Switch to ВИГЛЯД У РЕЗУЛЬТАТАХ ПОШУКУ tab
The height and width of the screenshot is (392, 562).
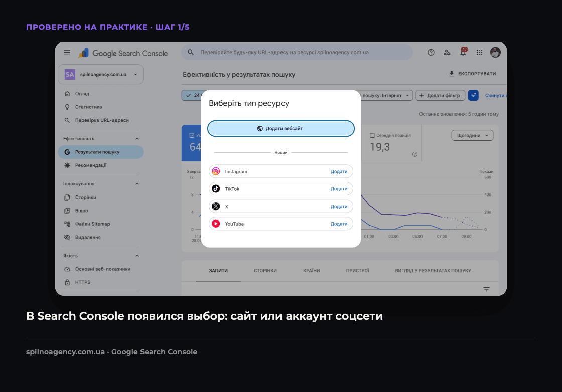(433, 271)
